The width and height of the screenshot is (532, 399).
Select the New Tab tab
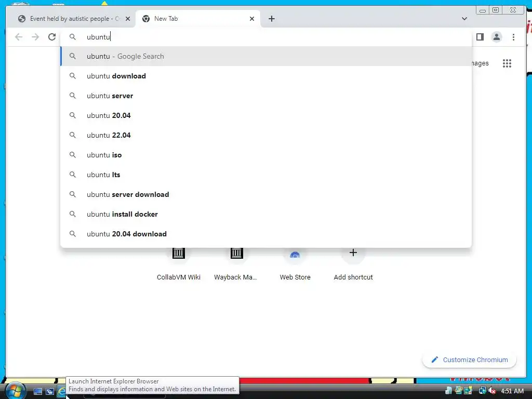click(198, 19)
